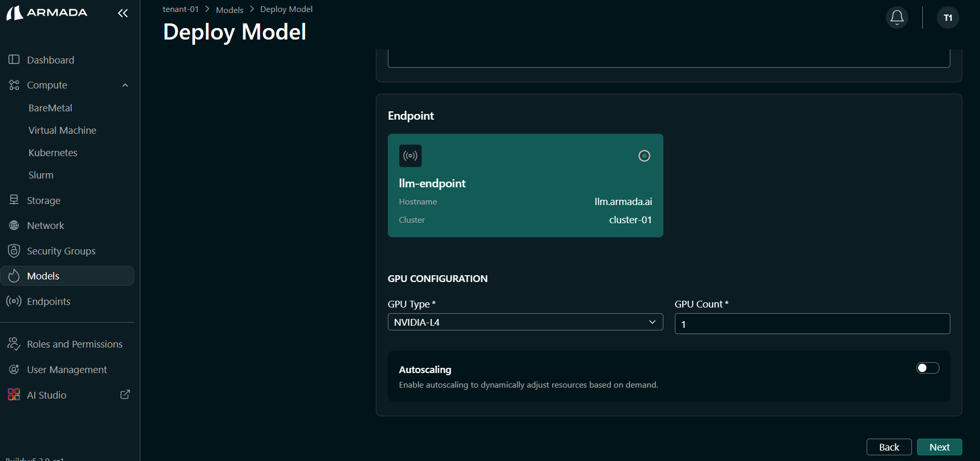
Task: Click the AI Studio grid icon
Action: coord(14,394)
